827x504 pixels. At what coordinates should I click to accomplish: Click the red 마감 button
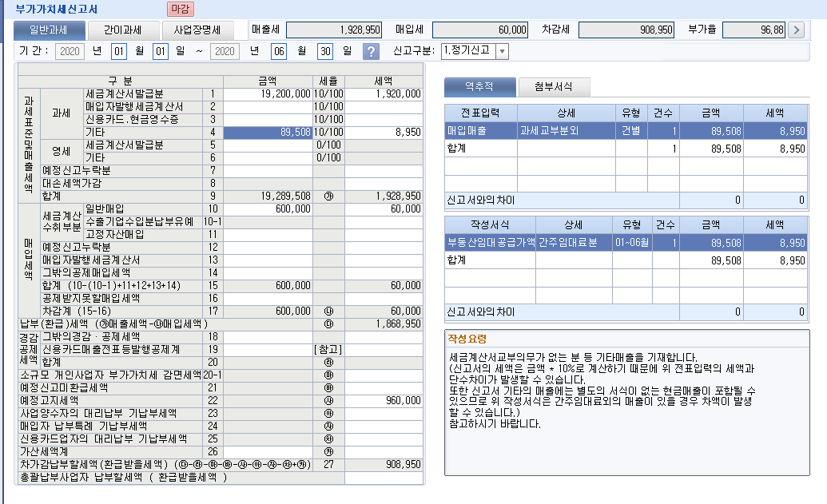[x=181, y=9]
